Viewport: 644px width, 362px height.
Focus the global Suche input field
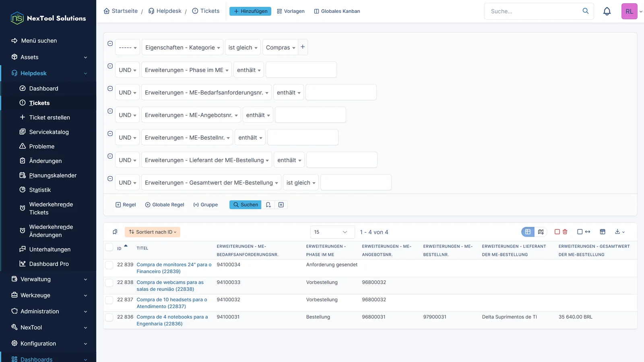click(x=533, y=11)
